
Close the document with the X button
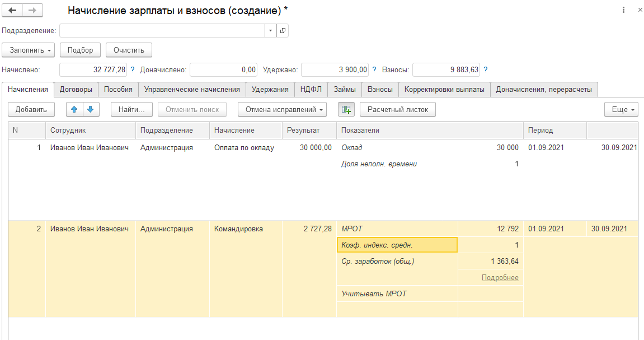[640, 10]
